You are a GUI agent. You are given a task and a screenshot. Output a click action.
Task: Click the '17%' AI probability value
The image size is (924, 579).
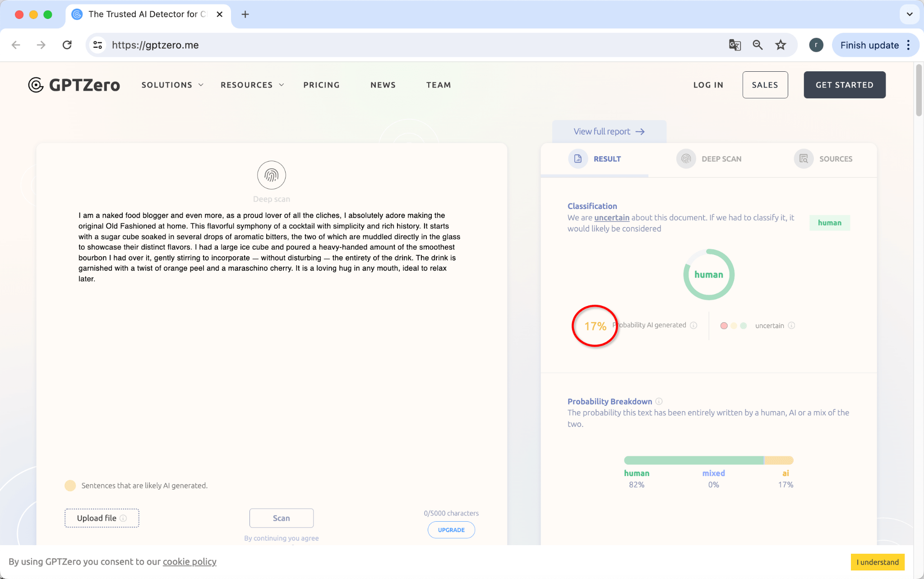point(595,326)
